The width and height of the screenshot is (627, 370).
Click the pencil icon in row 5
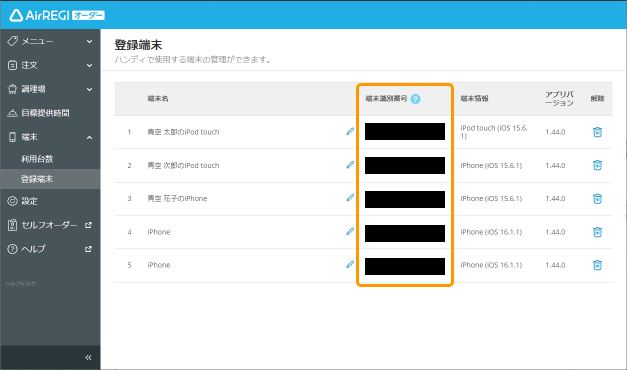(x=350, y=264)
